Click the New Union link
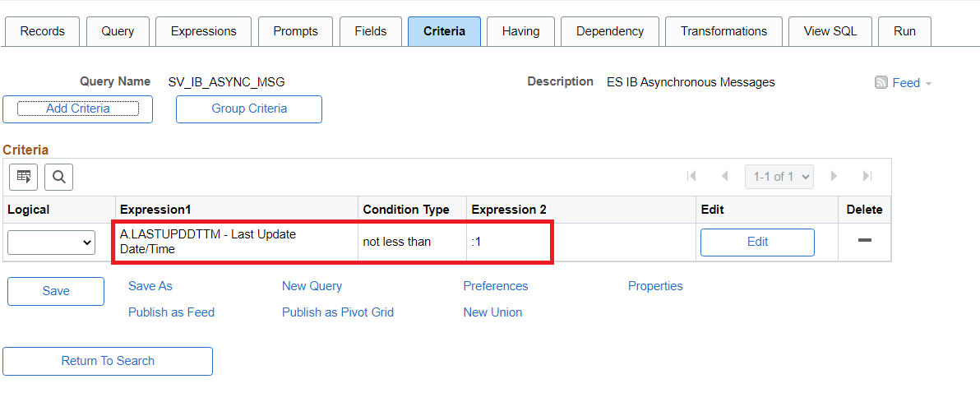Image resolution: width=980 pixels, height=402 pixels. tap(492, 312)
